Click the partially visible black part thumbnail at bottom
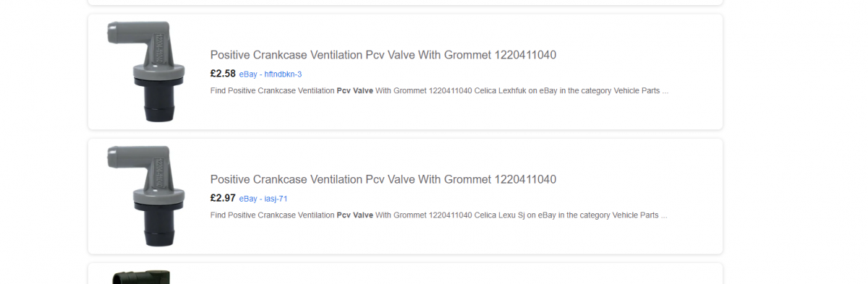 pyautogui.click(x=142, y=277)
